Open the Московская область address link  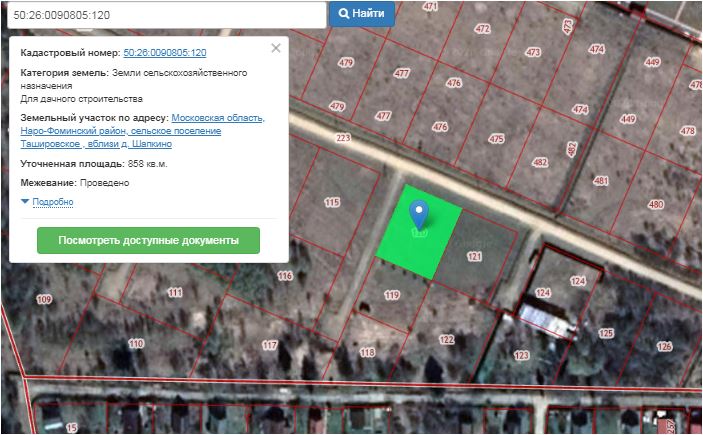[x=218, y=118]
